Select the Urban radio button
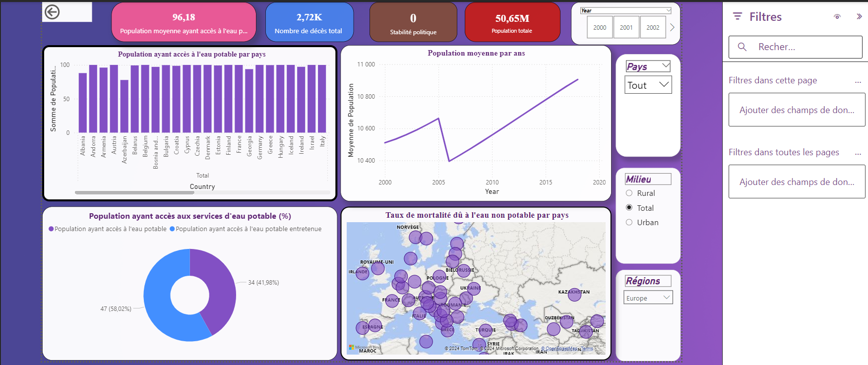Image resolution: width=868 pixels, height=365 pixels. 629,223
